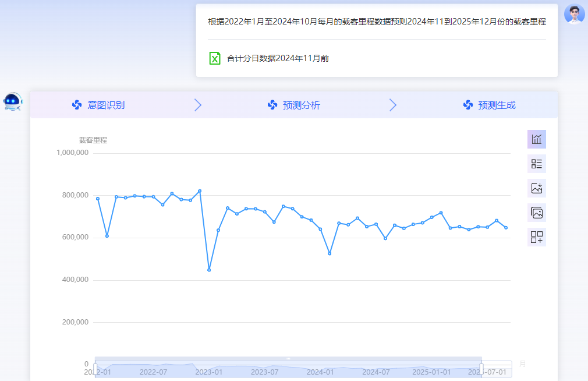
Task: Click the 2024-07 x-axis label
Action: tap(376, 372)
